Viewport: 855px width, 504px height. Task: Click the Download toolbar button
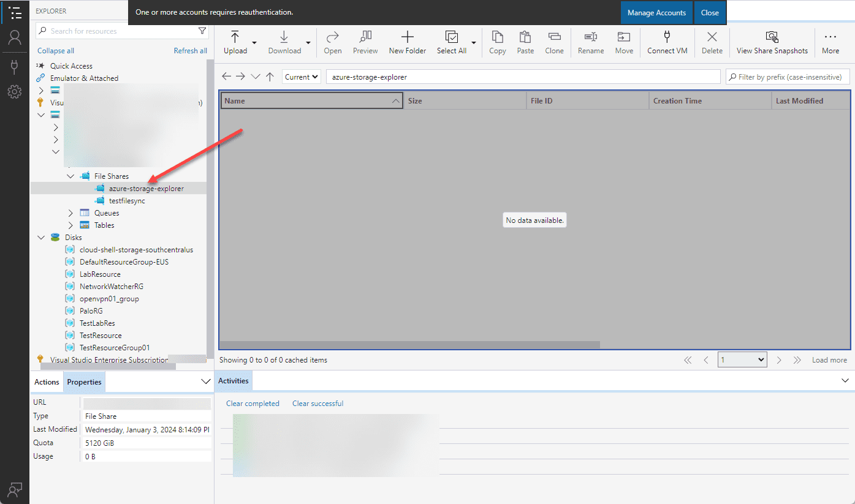tap(284, 43)
